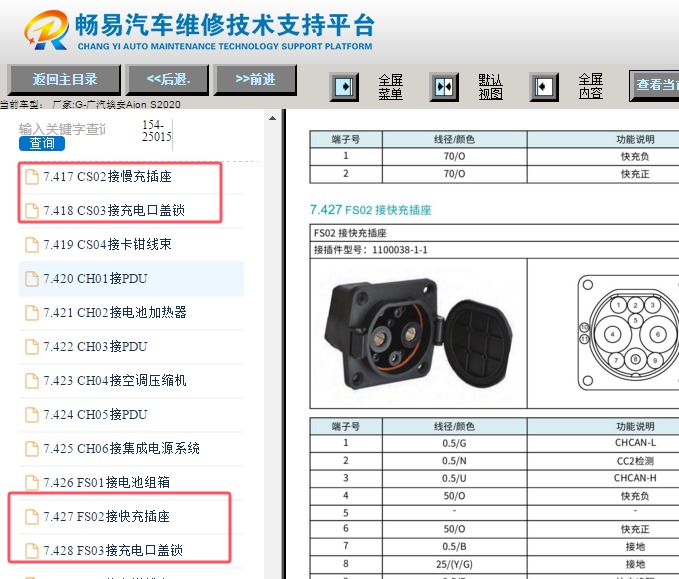The width and height of the screenshot is (679, 579).
Task: Go back with the <<后退 button
Action: click(168, 80)
